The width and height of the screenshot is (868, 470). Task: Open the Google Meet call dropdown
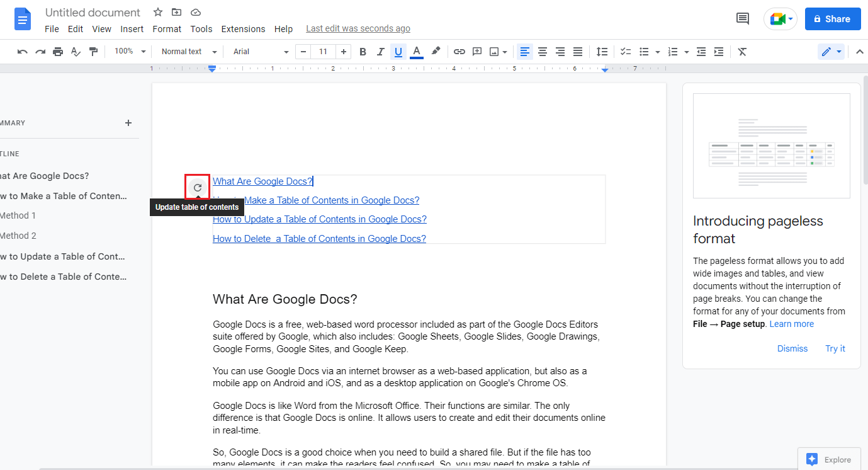781,19
